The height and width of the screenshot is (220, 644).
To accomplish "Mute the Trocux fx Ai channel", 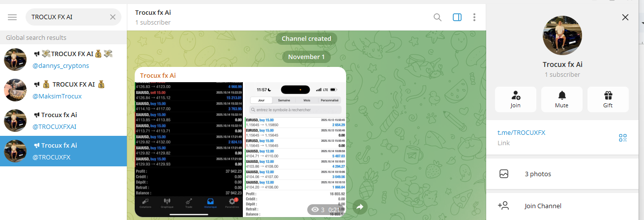I will coord(561,99).
